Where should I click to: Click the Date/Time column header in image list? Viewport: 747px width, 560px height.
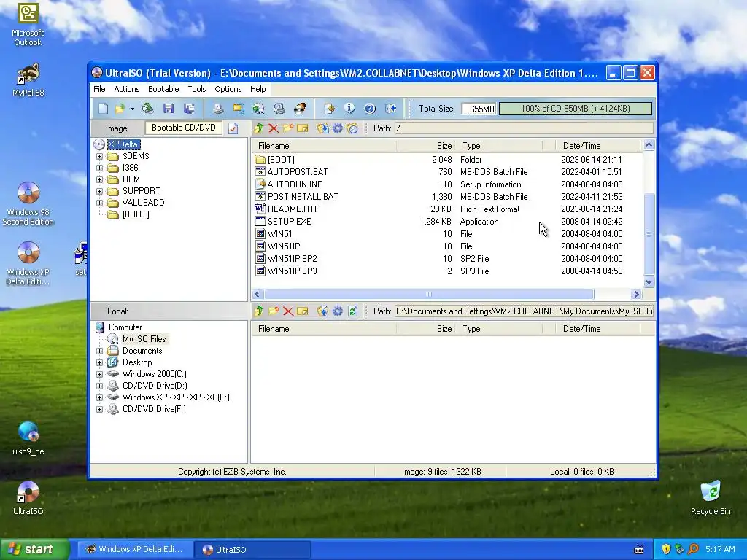point(598,146)
